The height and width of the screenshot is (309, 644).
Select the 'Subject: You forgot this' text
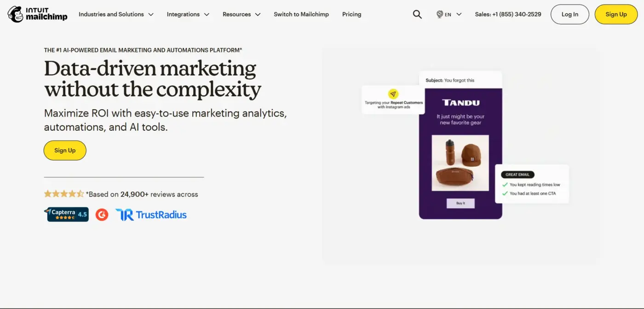[450, 80]
